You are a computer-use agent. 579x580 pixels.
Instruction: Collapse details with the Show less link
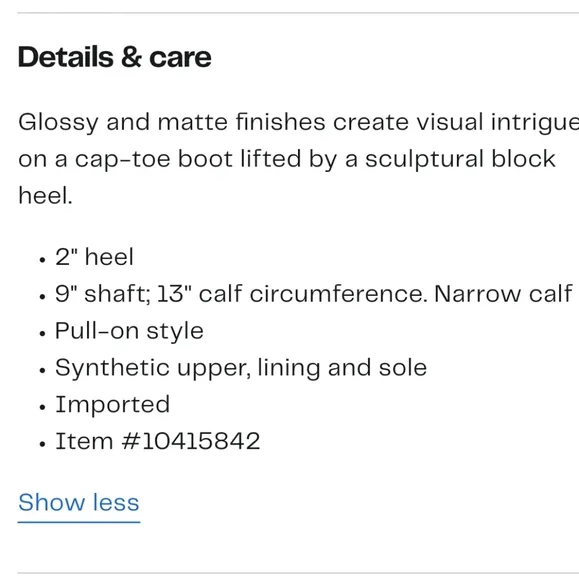click(79, 502)
